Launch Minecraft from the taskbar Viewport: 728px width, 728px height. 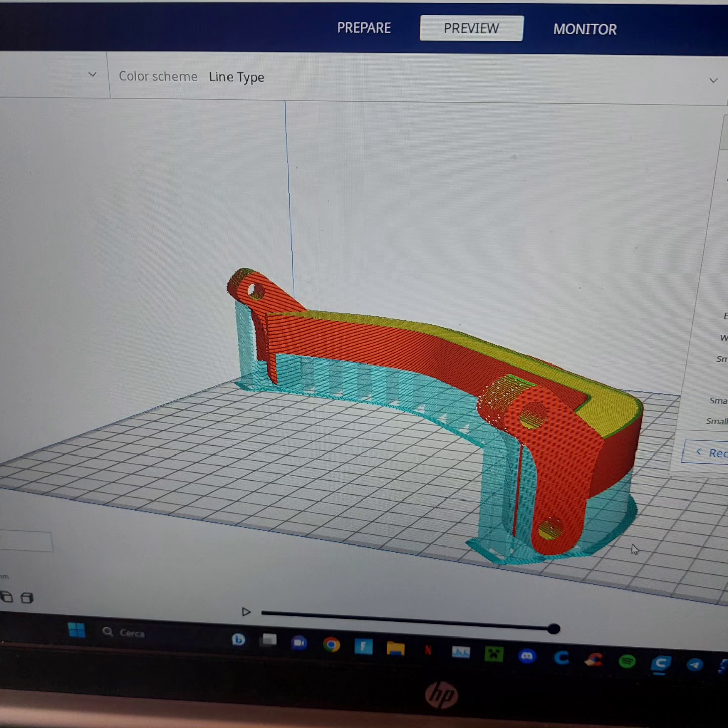pos(493,654)
